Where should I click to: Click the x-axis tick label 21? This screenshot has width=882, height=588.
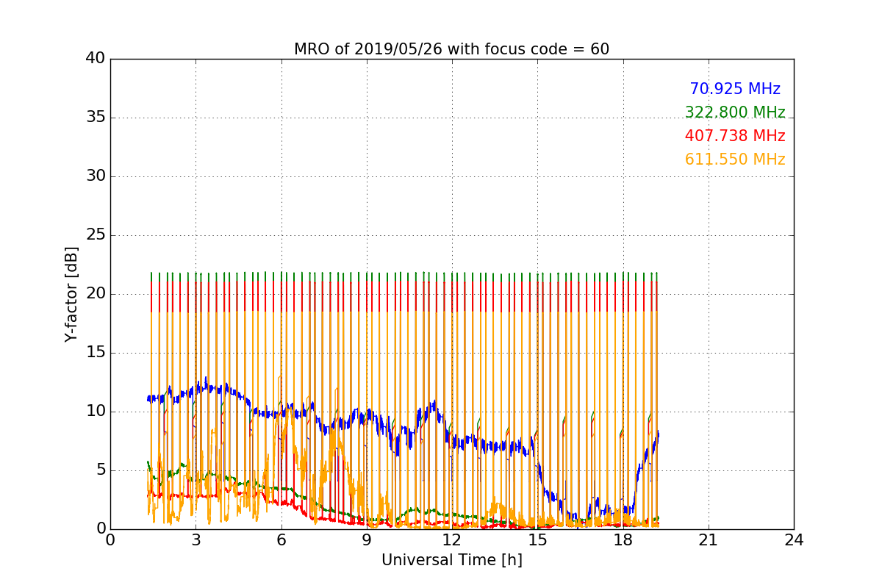tap(709, 540)
